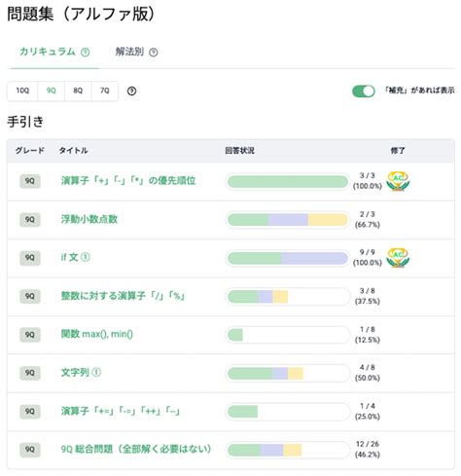
Task: Click AC badge on 演算子 優先順位 row
Action: click(x=398, y=181)
